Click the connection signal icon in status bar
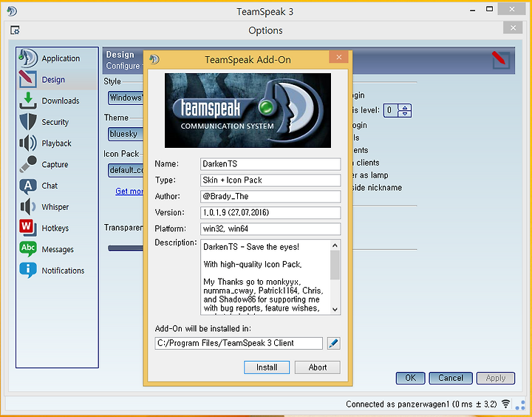The image size is (532, 417). coord(505,404)
